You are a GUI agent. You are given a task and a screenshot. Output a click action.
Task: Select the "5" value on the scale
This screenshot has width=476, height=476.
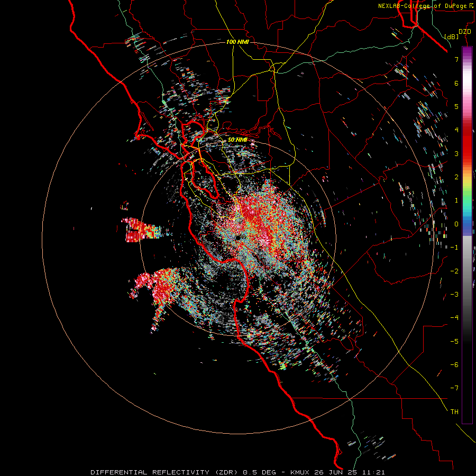456,106
